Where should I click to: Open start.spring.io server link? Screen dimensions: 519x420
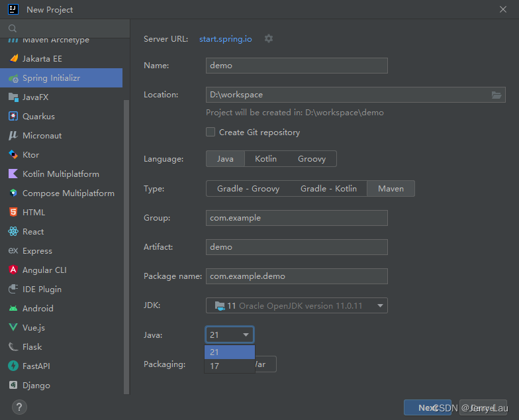tap(225, 38)
